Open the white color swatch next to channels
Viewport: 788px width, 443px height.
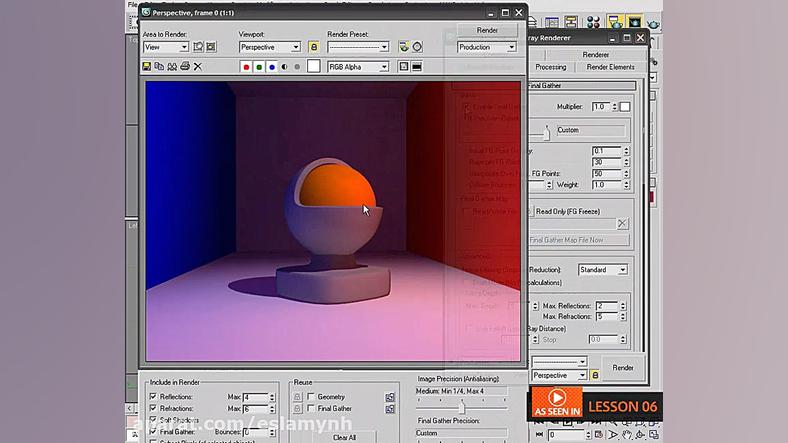click(x=314, y=66)
